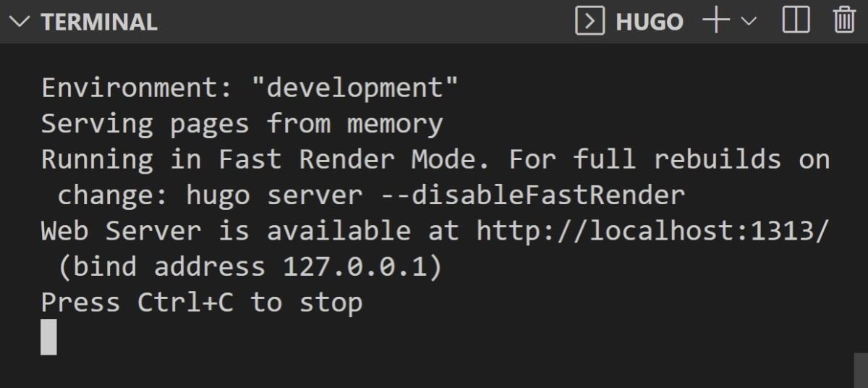Open the http://localhost:1313/ link
868x388 pixels.
pos(653,232)
